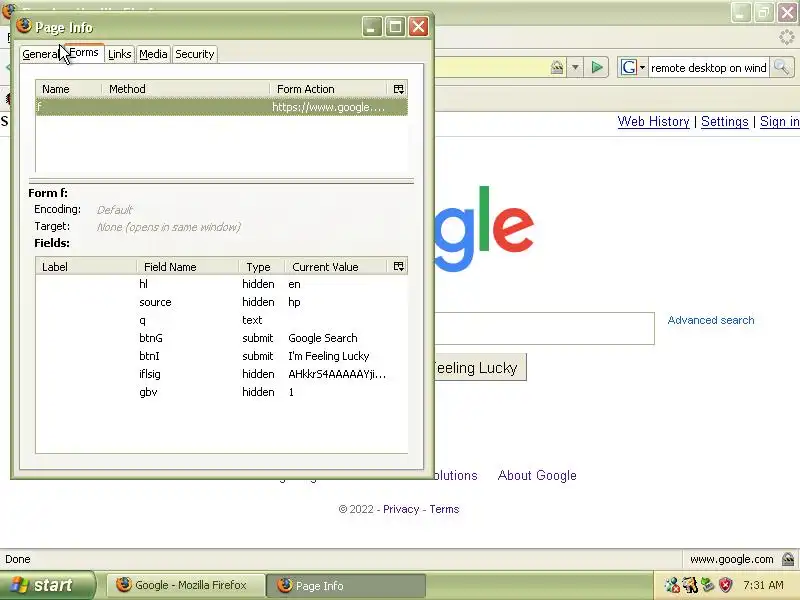Click the magnifier search button in Firefox
Image resolution: width=800 pixels, height=600 pixels.
[x=781, y=67]
